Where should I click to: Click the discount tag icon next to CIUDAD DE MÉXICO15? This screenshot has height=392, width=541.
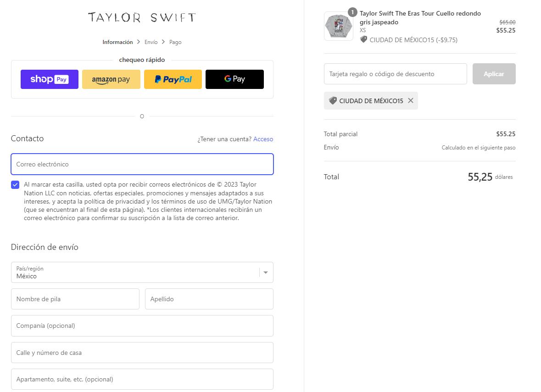332,100
